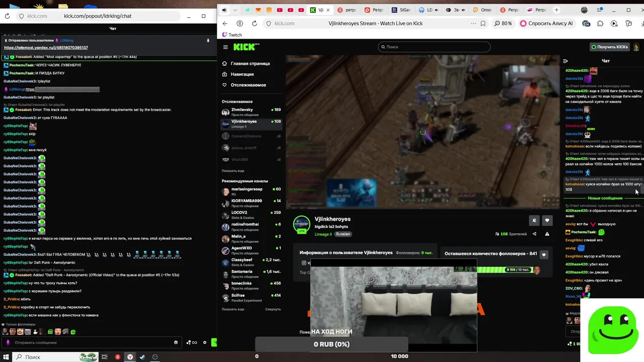
Task: Click the report warning triangle icon
Action: tap(547, 234)
